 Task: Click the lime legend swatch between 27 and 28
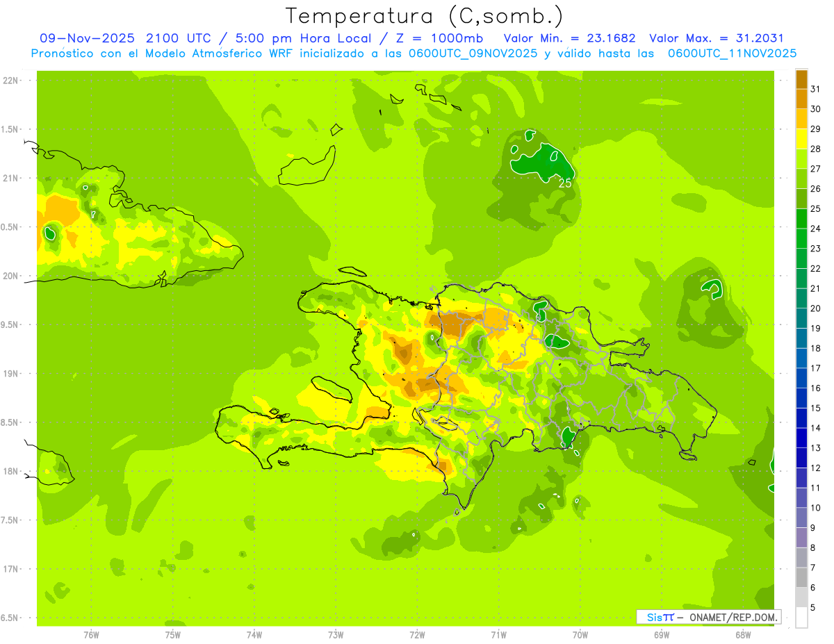point(801,159)
